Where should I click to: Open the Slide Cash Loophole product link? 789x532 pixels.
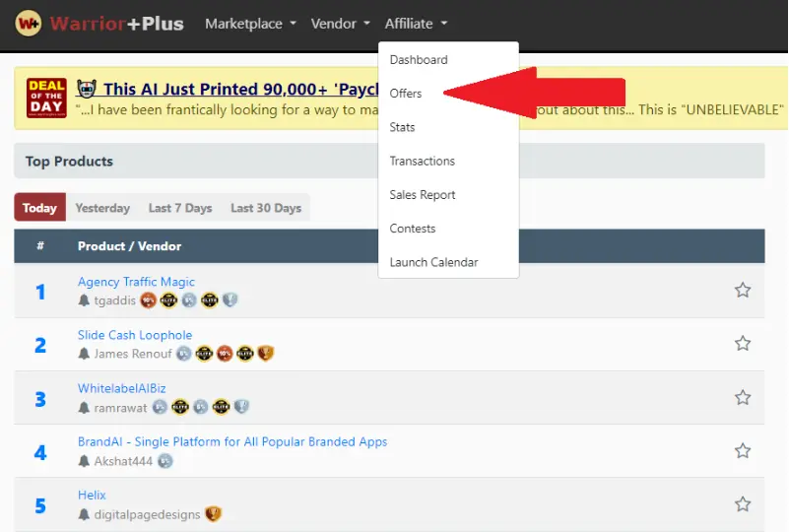135,335
